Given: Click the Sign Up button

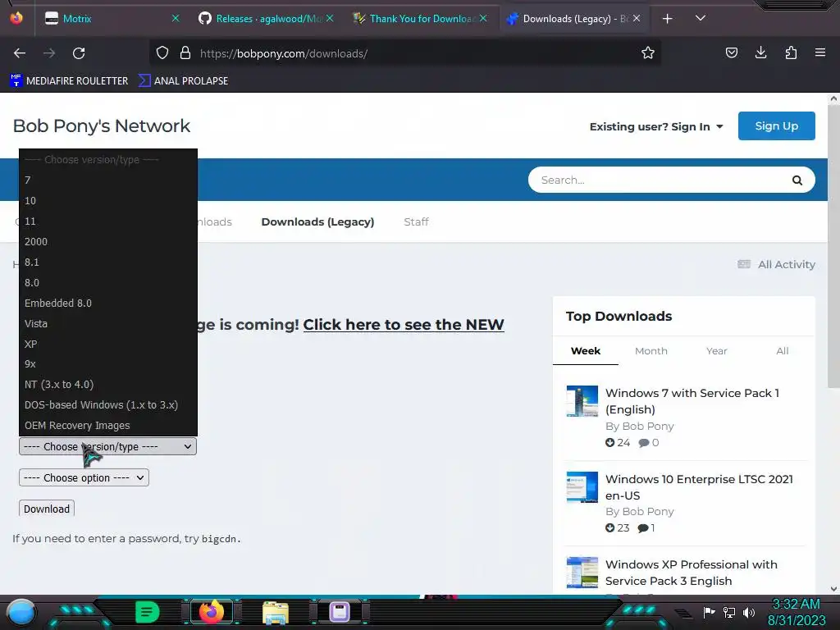Looking at the screenshot, I should (776, 126).
